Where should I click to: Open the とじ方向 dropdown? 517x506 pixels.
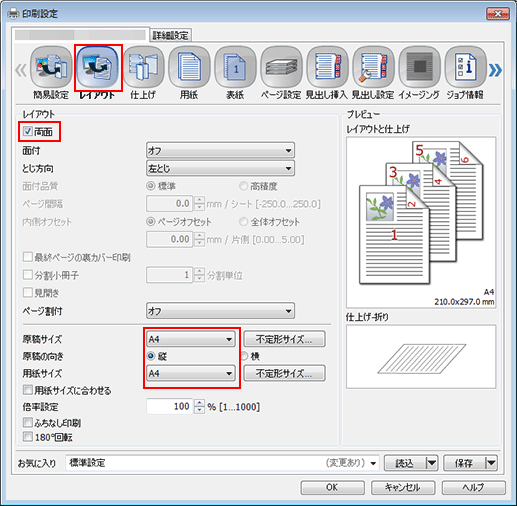220,169
